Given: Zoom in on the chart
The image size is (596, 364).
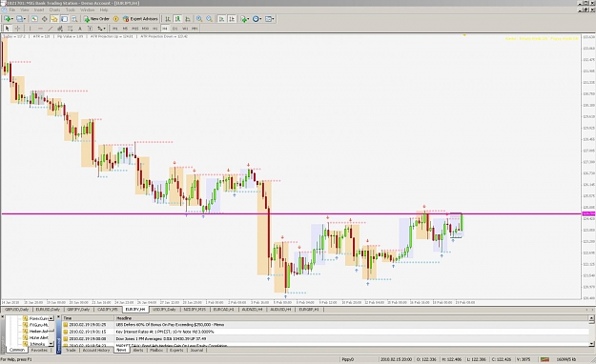Looking at the screenshot, I should pos(199,19).
